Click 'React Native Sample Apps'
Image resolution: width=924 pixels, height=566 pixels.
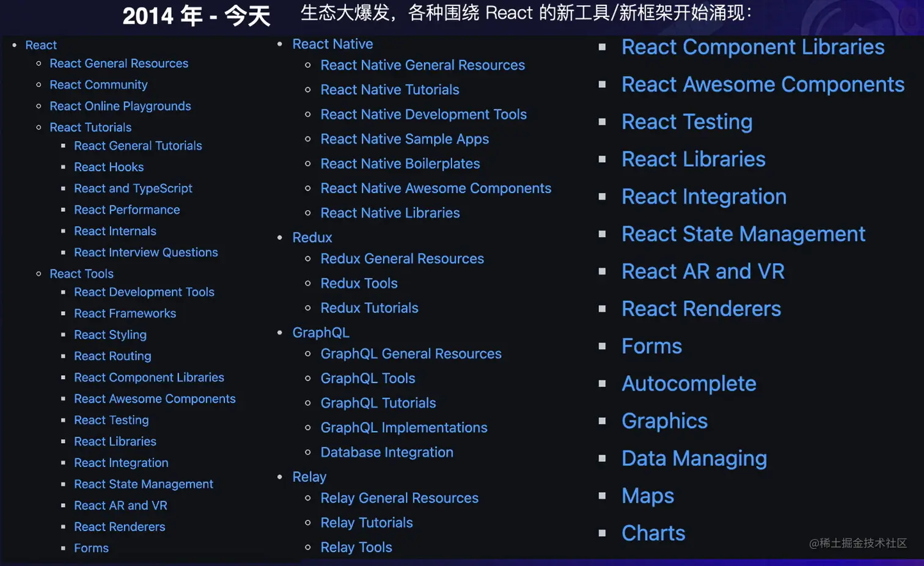click(x=405, y=139)
